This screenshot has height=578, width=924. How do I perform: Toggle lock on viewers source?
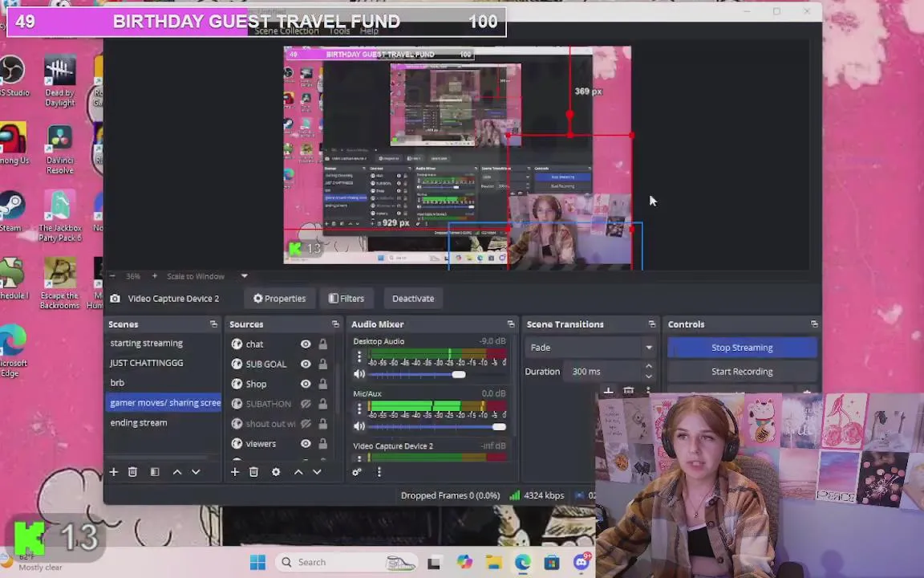coord(323,443)
